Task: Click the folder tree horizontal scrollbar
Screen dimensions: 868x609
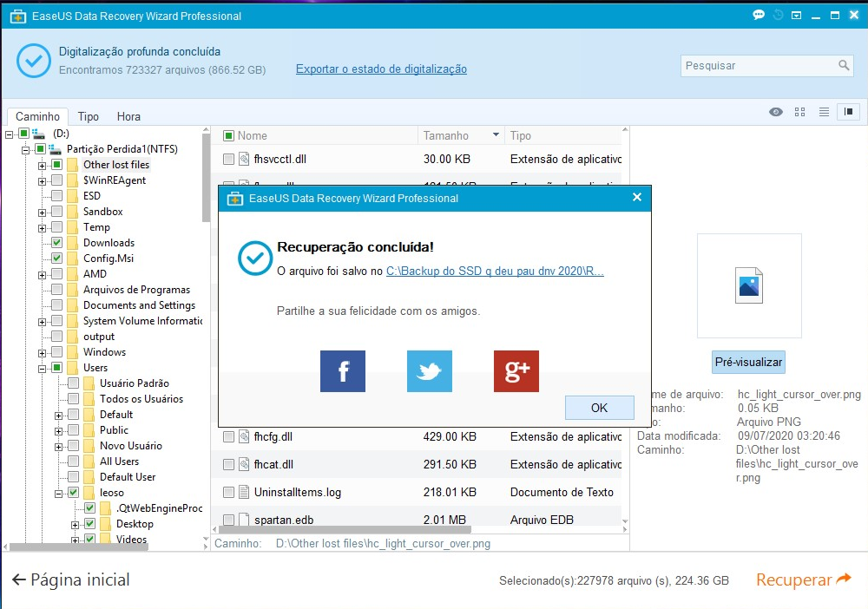Action: click(x=79, y=547)
